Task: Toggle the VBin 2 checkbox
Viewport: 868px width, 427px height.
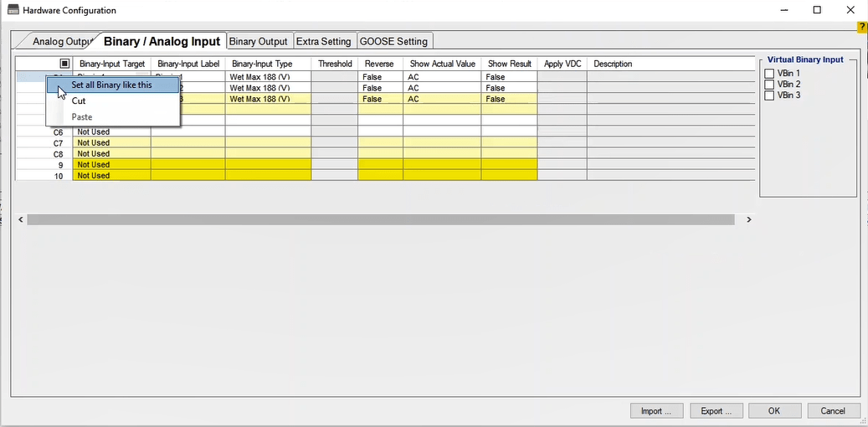Action: (x=769, y=85)
